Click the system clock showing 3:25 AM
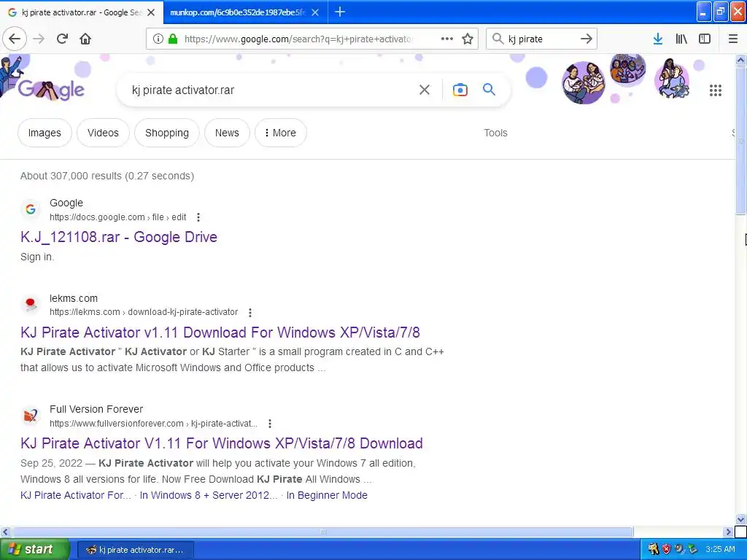 pyautogui.click(x=720, y=550)
